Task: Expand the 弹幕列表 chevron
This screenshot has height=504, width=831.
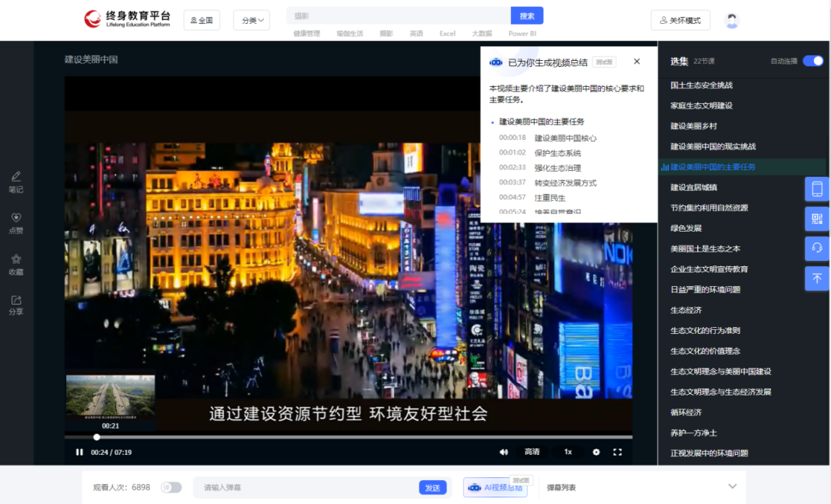Action: 732,486
